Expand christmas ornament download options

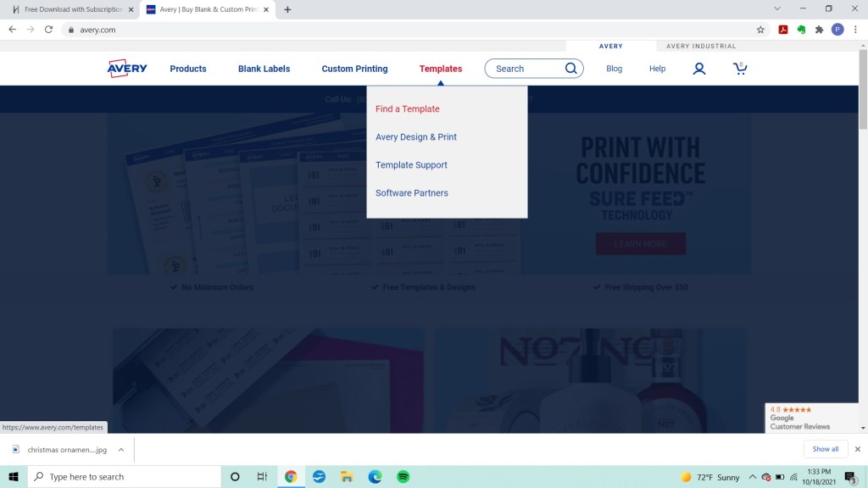tap(120, 450)
